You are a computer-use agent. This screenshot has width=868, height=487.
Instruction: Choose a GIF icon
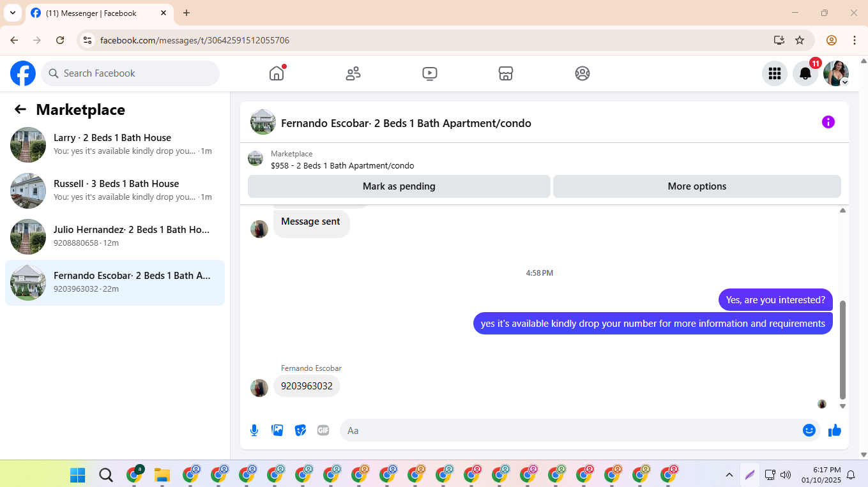[323, 430]
